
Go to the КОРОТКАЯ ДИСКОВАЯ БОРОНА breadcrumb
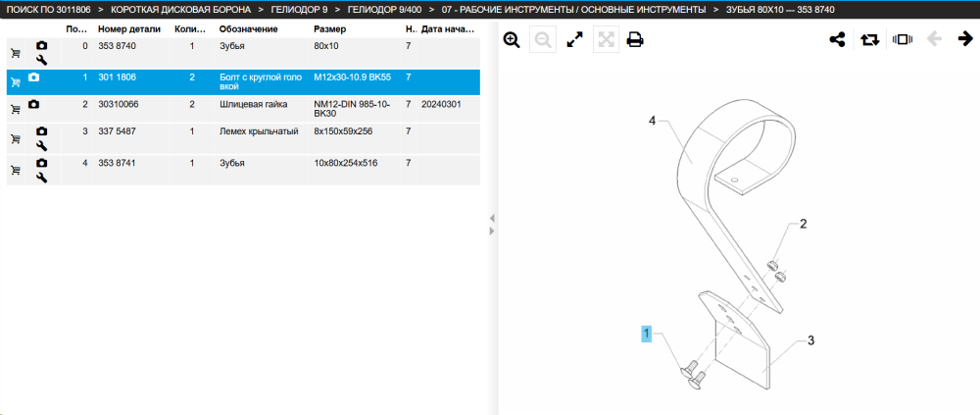tap(180, 10)
